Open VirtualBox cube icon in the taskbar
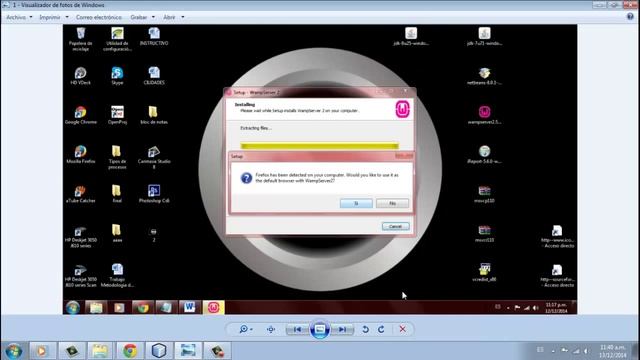The height and width of the screenshot is (360, 640). (159, 351)
